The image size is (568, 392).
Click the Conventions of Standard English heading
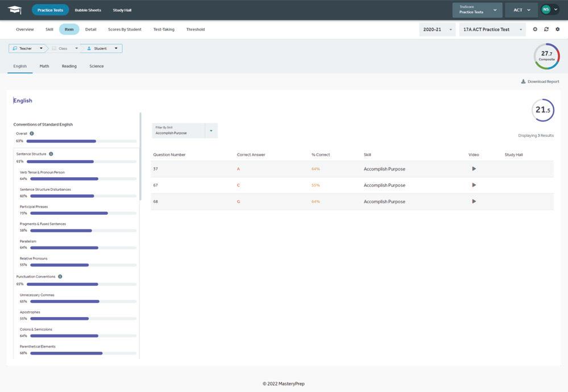tap(43, 124)
